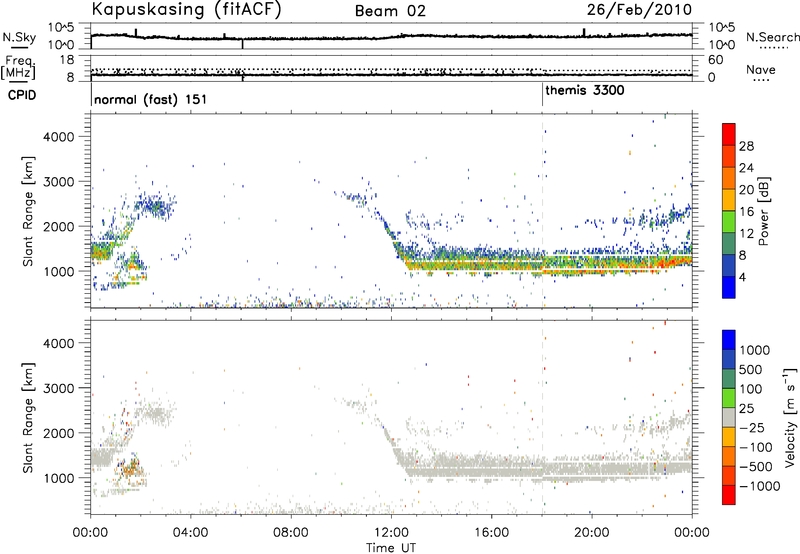Click the CPID label
Screen dimensions: 800x554
click(x=22, y=95)
